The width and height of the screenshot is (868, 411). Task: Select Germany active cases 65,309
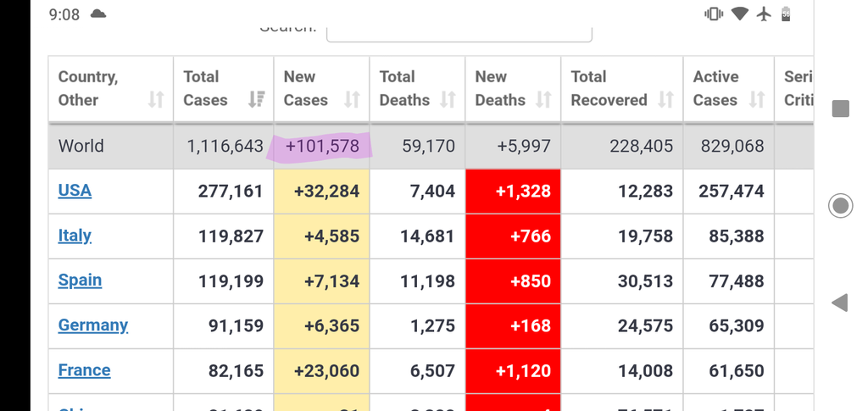[737, 325]
